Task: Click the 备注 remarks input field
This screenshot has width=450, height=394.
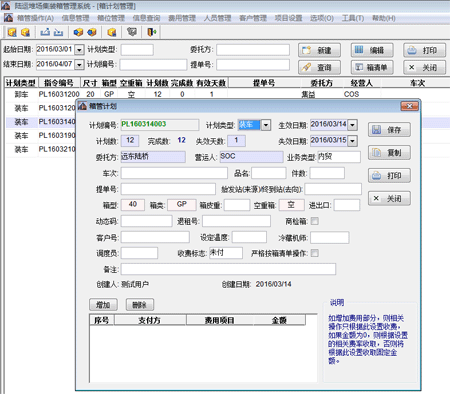Action: pyautogui.click(x=228, y=269)
